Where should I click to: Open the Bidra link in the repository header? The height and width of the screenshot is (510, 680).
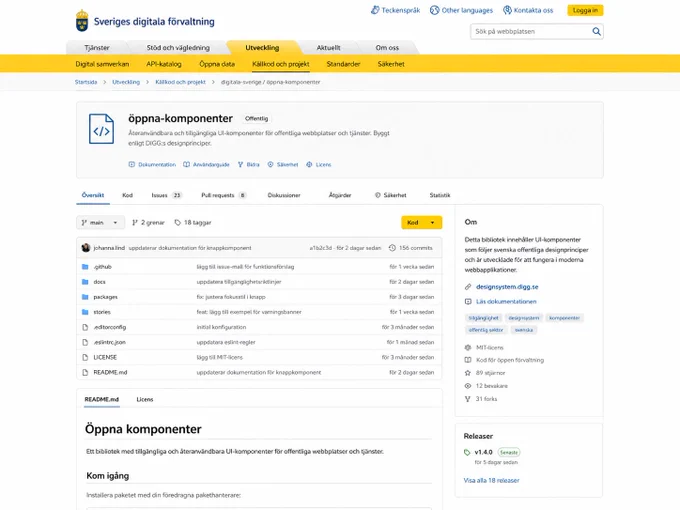[248, 164]
